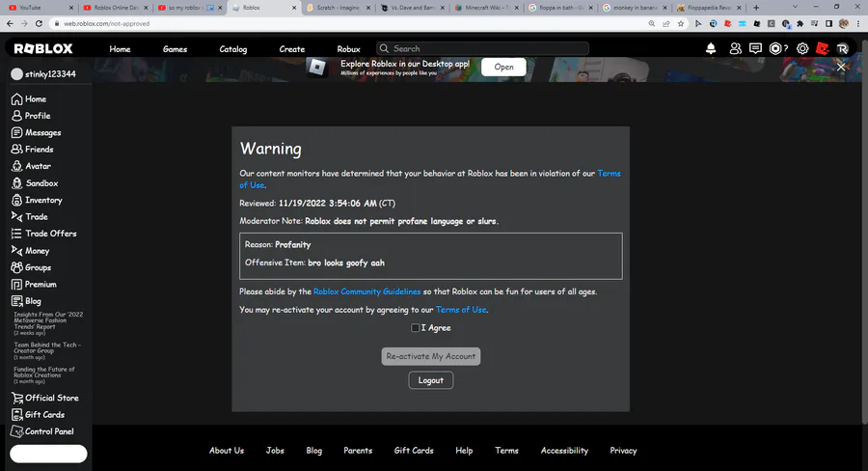Click the Trade arrows icon in sidebar
Screen dimensions: 868x471
click(x=16, y=216)
